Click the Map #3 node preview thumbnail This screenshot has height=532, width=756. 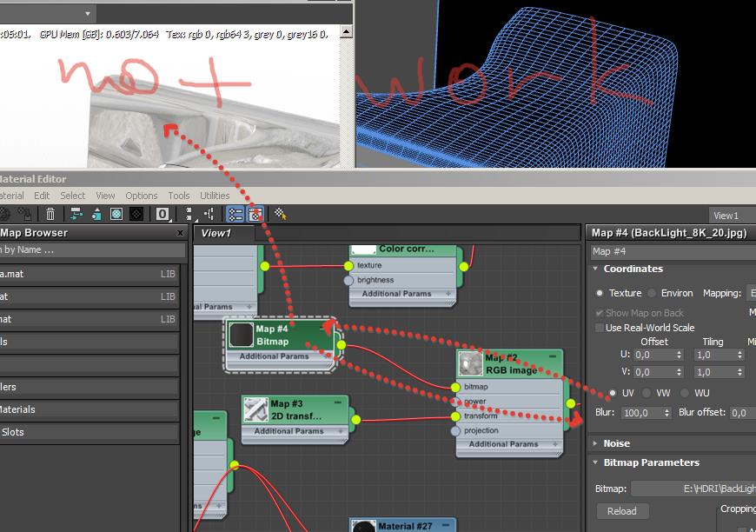pos(256,409)
